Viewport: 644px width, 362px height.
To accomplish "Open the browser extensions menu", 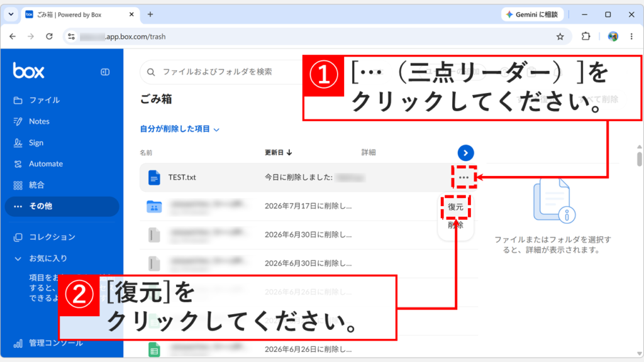I will [x=586, y=36].
